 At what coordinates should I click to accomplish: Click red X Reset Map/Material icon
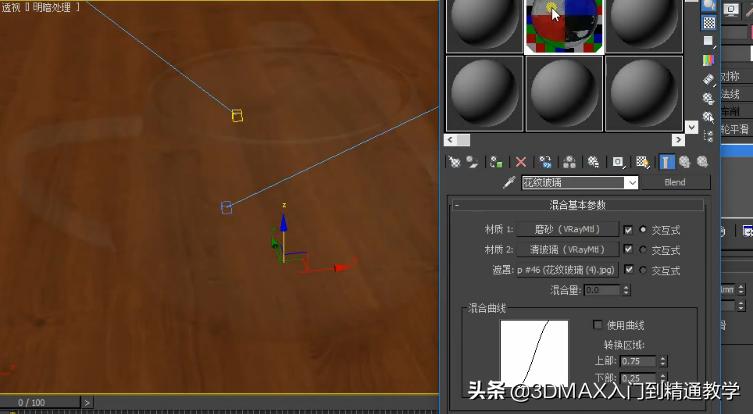coord(521,162)
